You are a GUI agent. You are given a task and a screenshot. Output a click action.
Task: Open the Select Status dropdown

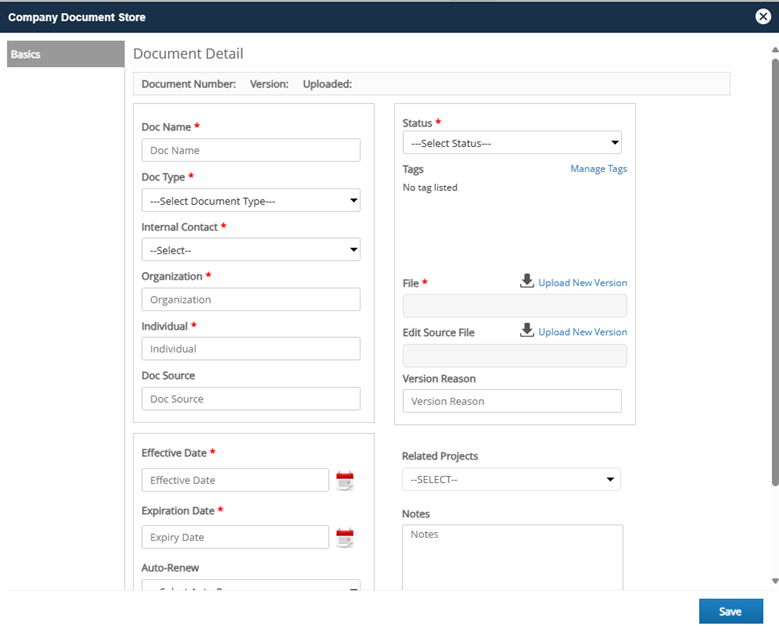tap(512, 143)
